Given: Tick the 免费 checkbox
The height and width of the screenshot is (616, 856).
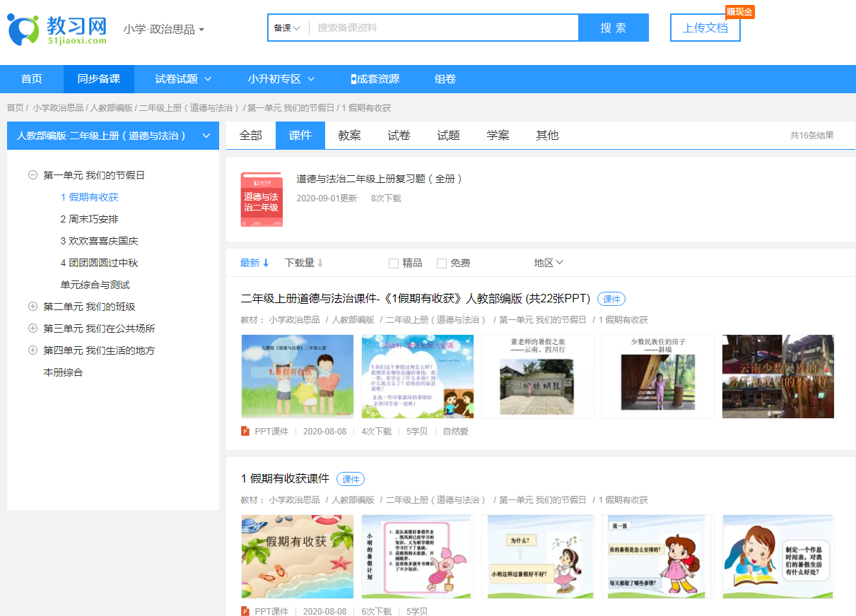Looking at the screenshot, I should (x=442, y=263).
